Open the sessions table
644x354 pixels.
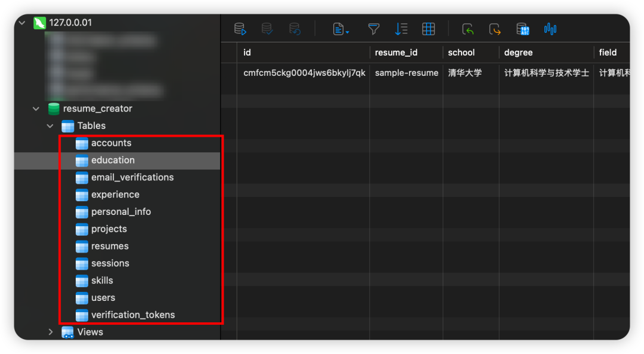(110, 263)
